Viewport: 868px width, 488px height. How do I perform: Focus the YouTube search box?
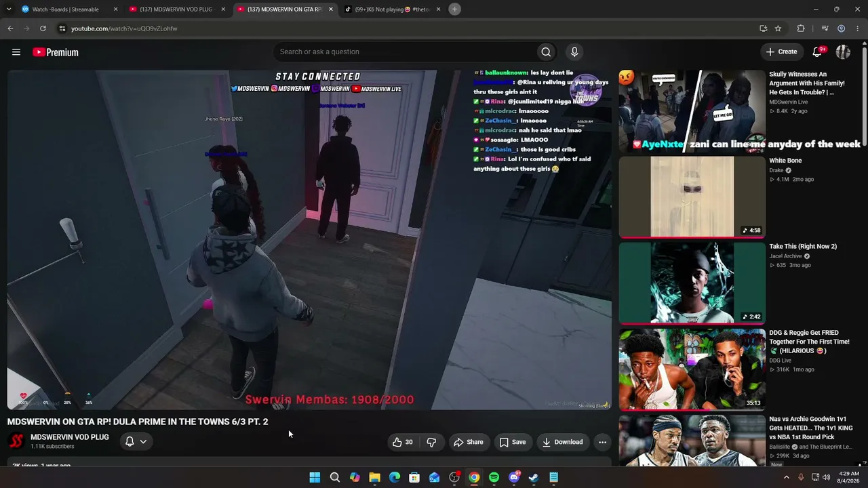click(404, 52)
